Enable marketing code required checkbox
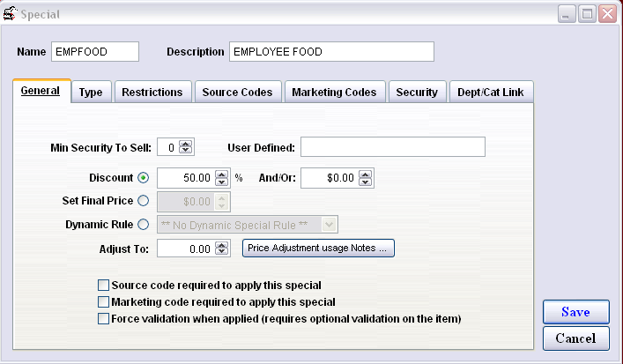Image resolution: width=623 pixels, height=364 pixels. coord(103,302)
